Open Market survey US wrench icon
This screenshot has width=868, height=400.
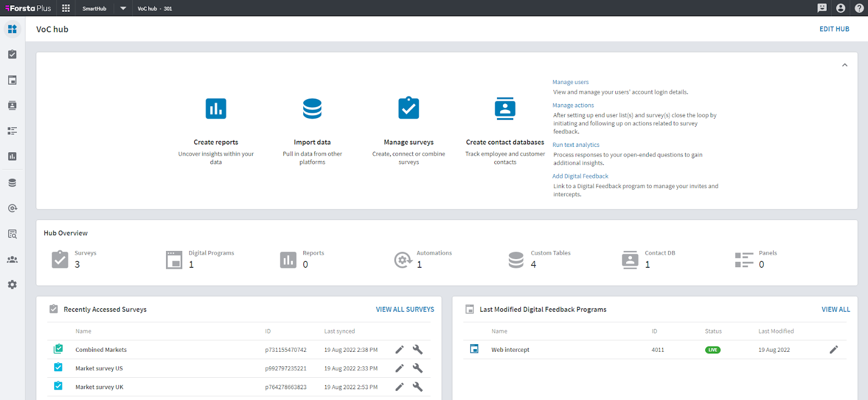click(418, 368)
